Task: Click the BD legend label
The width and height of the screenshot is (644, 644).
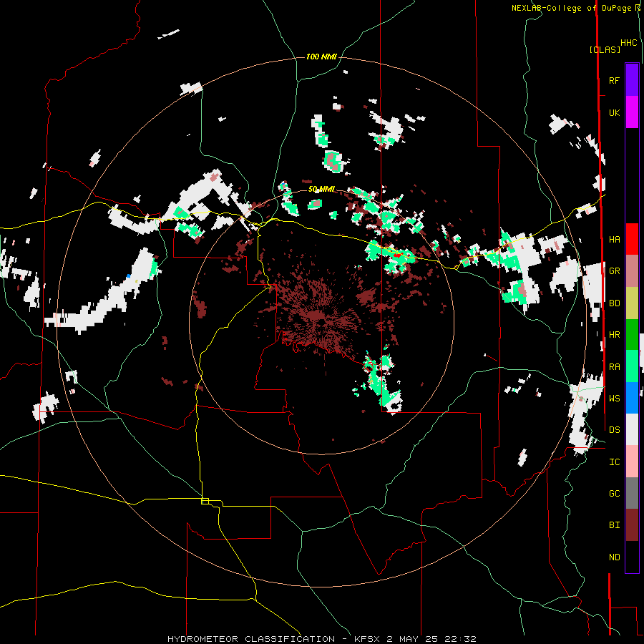Action: pos(614,303)
